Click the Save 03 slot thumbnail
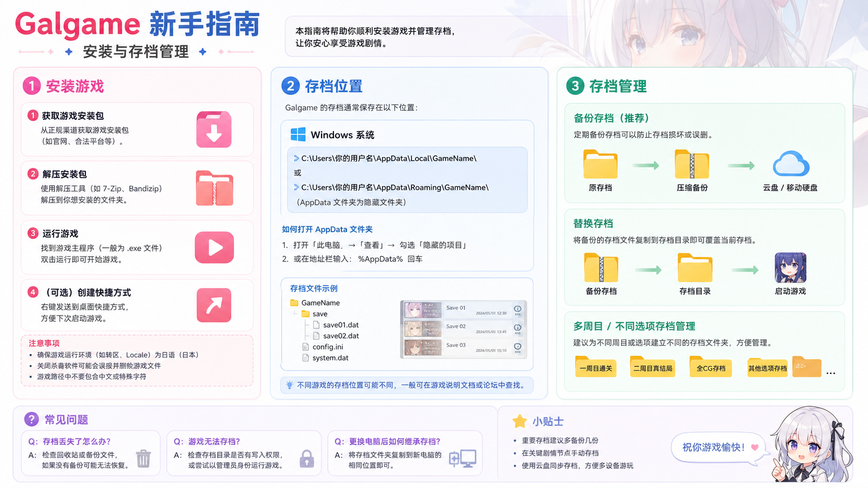 tap(423, 347)
